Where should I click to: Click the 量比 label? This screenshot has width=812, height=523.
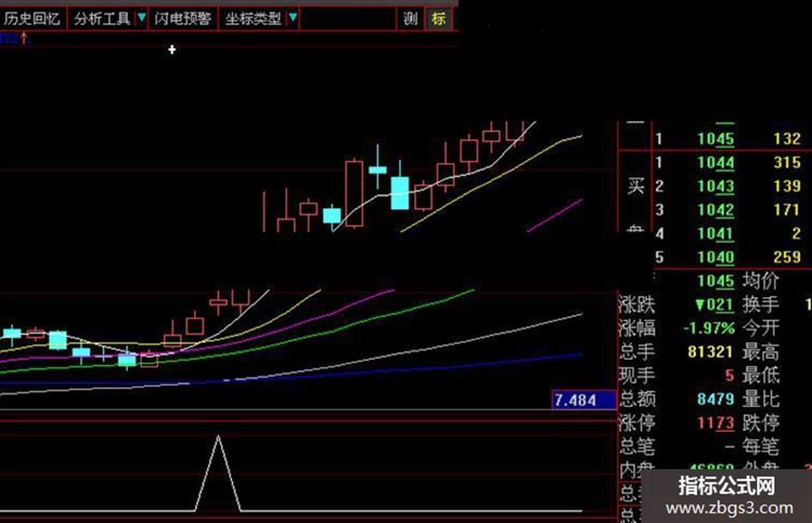[x=760, y=399]
